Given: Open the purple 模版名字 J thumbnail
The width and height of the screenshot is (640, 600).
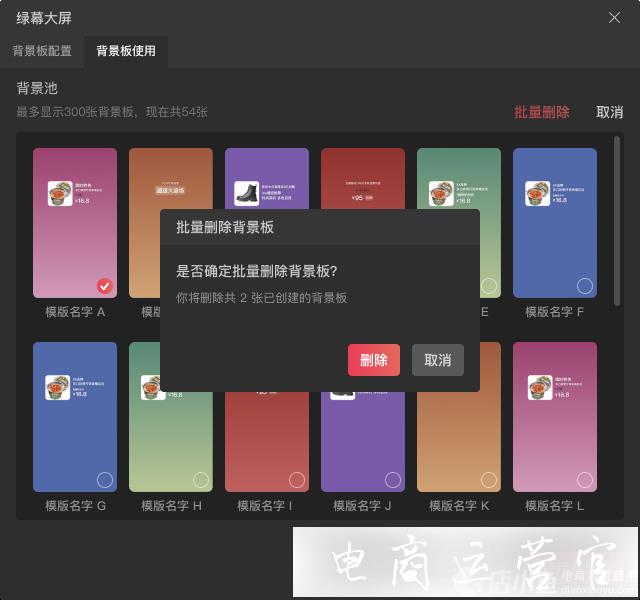Looking at the screenshot, I should [x=363, y=442].
